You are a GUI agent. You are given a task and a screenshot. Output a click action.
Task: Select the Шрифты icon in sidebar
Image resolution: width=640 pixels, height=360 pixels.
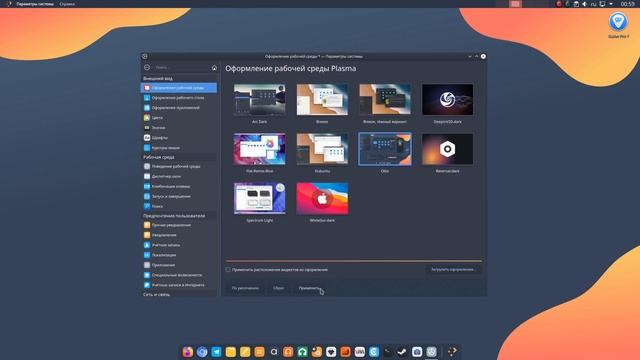tap(147, 138)
